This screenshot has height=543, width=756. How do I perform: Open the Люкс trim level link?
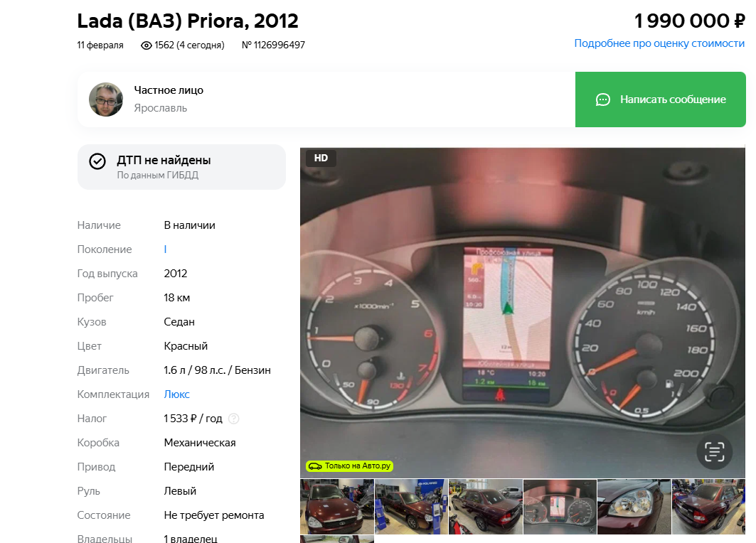coord(176,394)
